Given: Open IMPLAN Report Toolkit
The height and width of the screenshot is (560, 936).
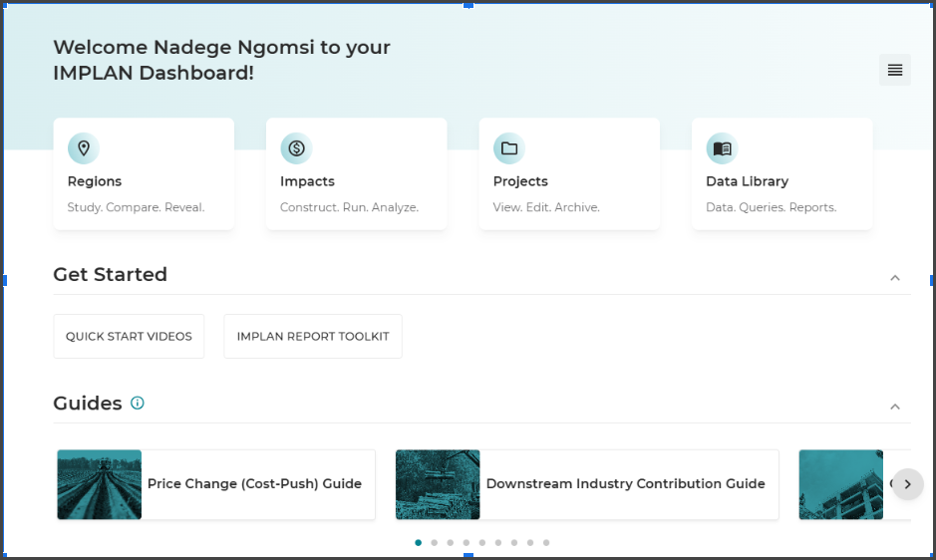Looking at the screenshot, I should [313, 336].
